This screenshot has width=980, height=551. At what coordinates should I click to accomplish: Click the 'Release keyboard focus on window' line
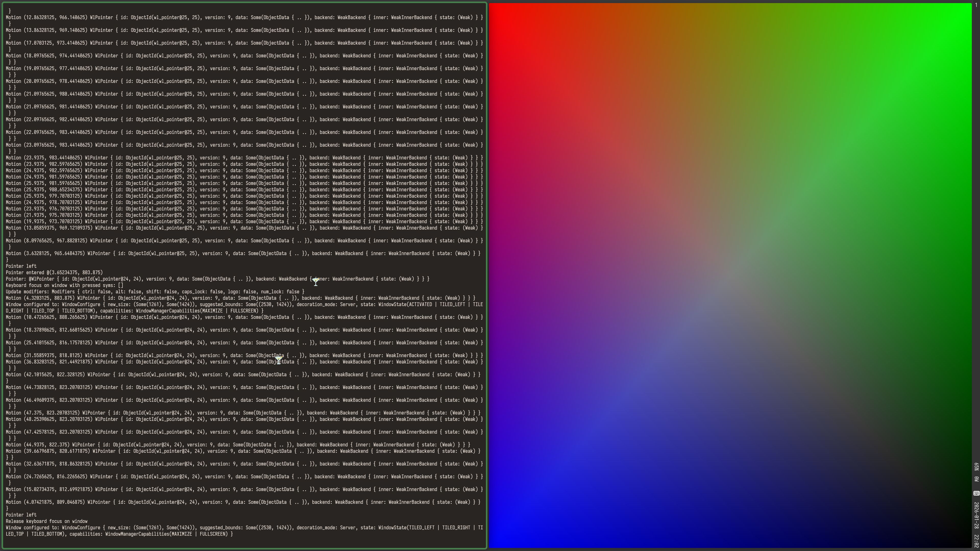point(46,521)
